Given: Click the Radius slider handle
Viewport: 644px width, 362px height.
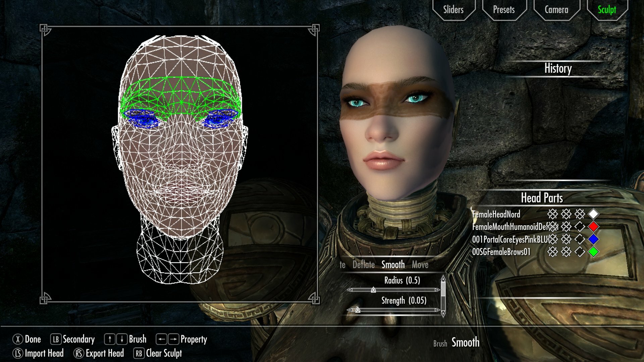Looking at the screenshot, I should (373, 290).
